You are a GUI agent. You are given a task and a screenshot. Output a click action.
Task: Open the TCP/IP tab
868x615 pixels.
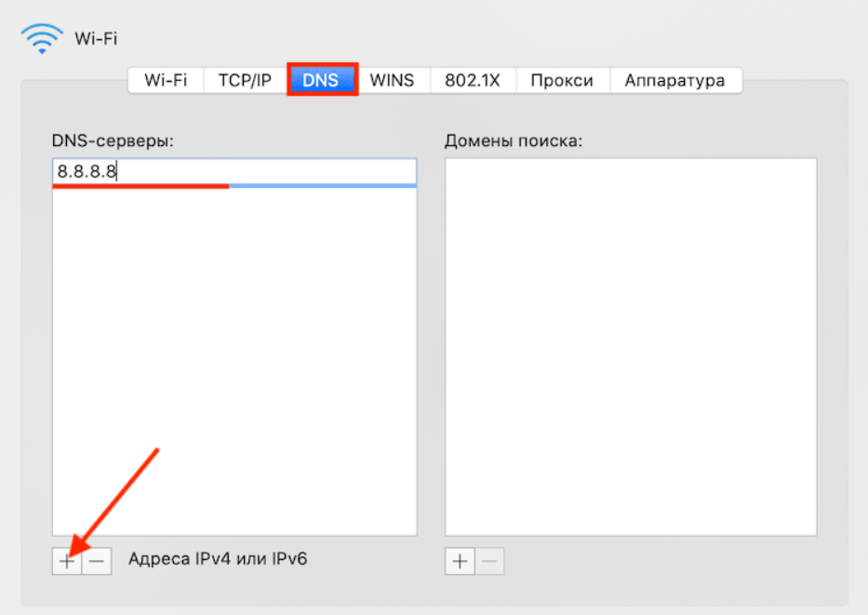pyautogui.click(x=245, y=80)
